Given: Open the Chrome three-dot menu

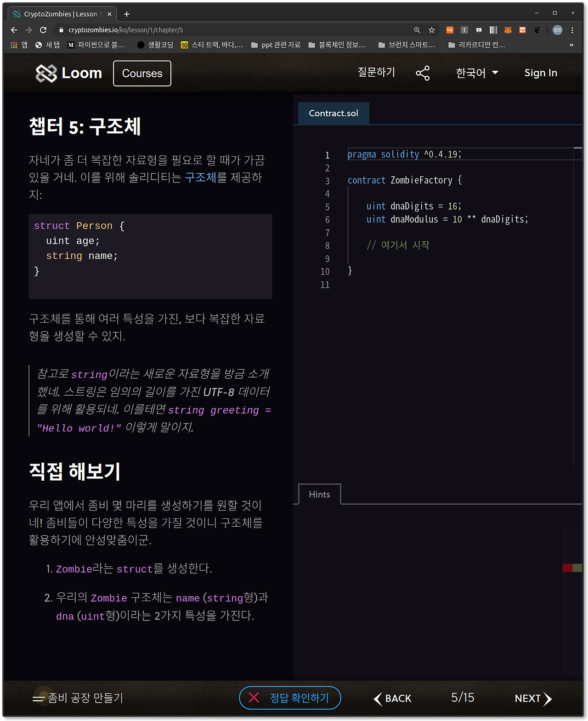Looking at the screenshot, I should (572, 30).
